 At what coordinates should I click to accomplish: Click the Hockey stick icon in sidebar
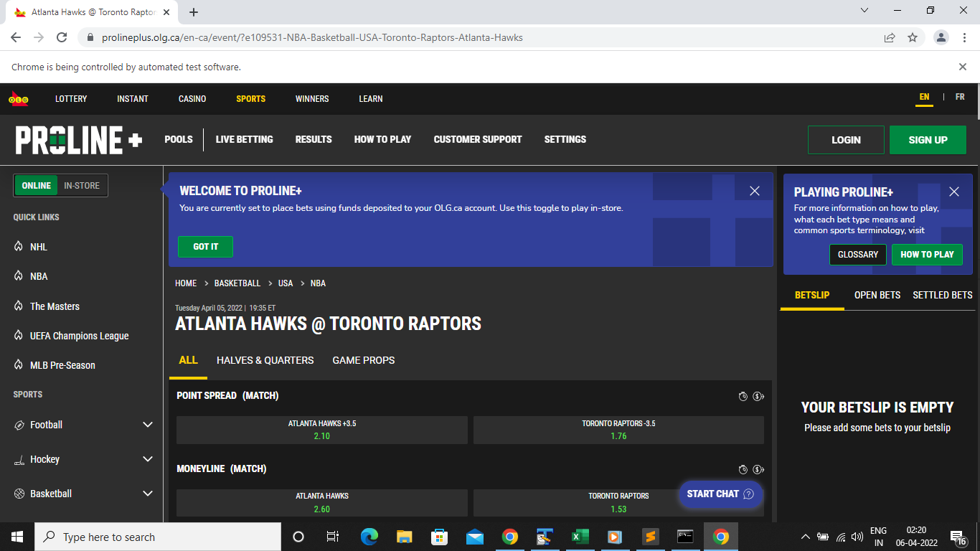click(19, 459)
